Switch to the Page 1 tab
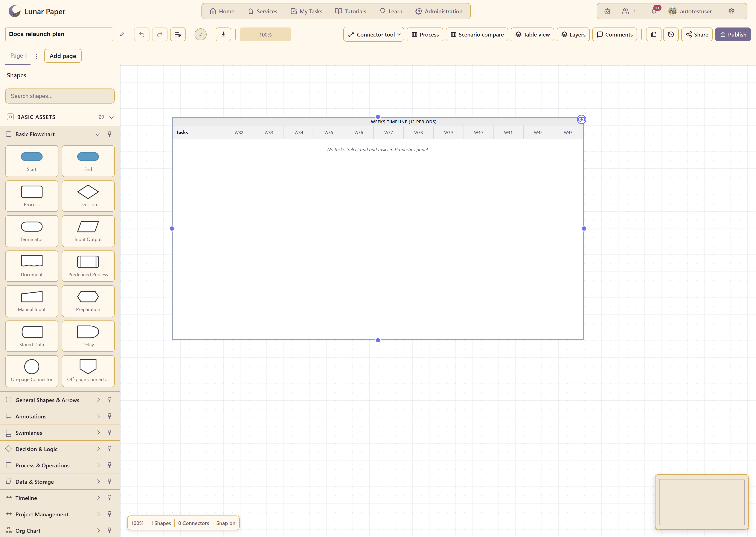 point(18,56)
